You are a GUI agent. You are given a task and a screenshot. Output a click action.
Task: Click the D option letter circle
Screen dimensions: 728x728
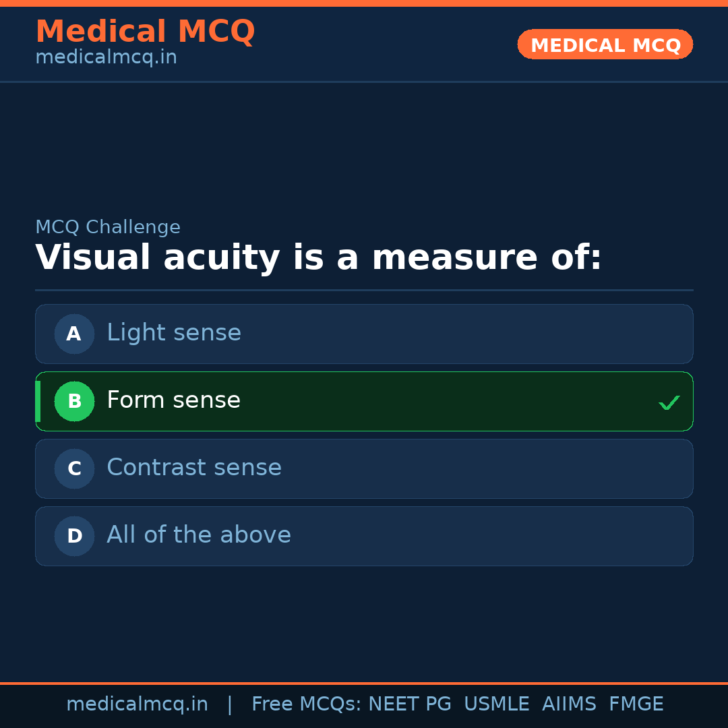[74, 536]
